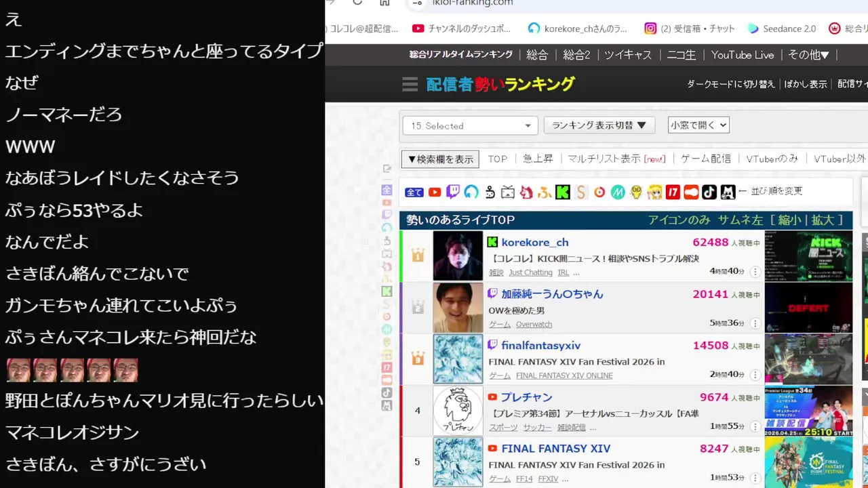
Task: Click YouTube badge next to プレチャン
Action: click(x=493, y=397)
